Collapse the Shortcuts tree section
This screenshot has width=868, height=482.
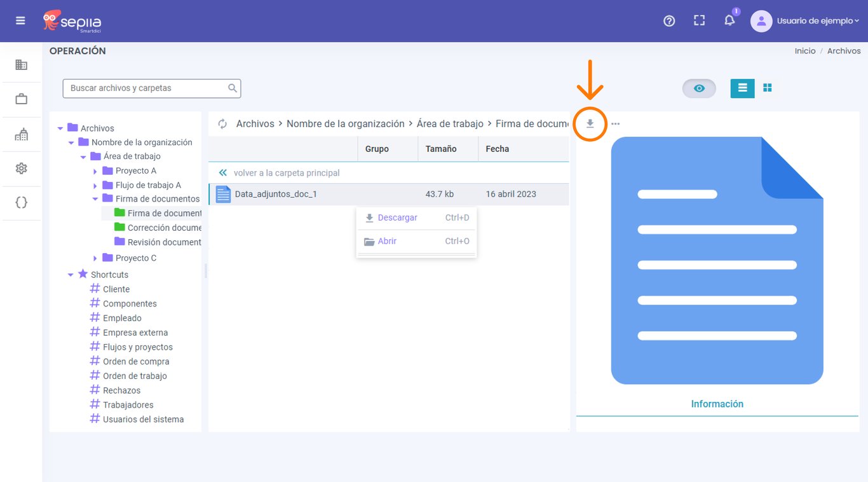71,275
